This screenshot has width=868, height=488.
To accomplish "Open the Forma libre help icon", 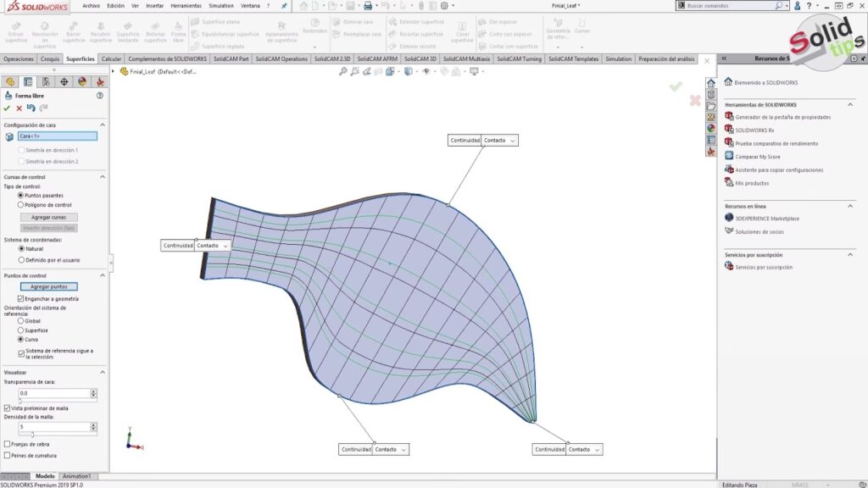I will 100,96.
